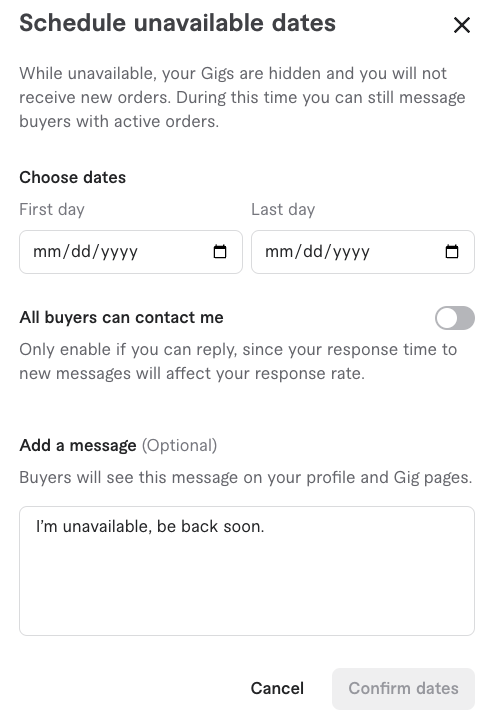486x720 pixels.
Task: Open the First day calendar picker icon
Action: pyautogui.click(x=220, y=252)
